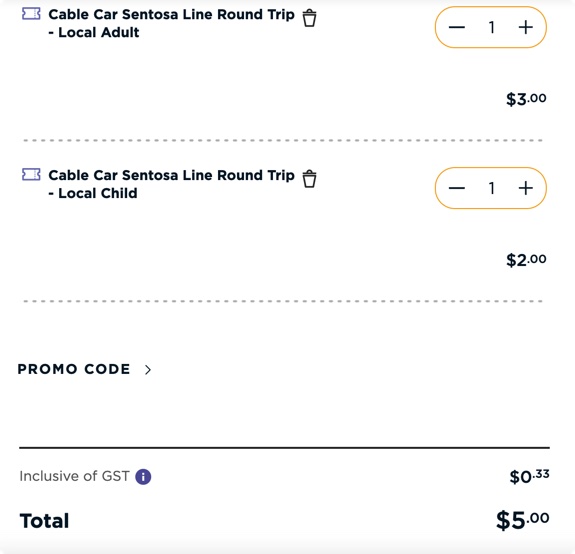Click the $2.00 Local Child price
The image size is (575, 554).
click(x=526, y=260)
